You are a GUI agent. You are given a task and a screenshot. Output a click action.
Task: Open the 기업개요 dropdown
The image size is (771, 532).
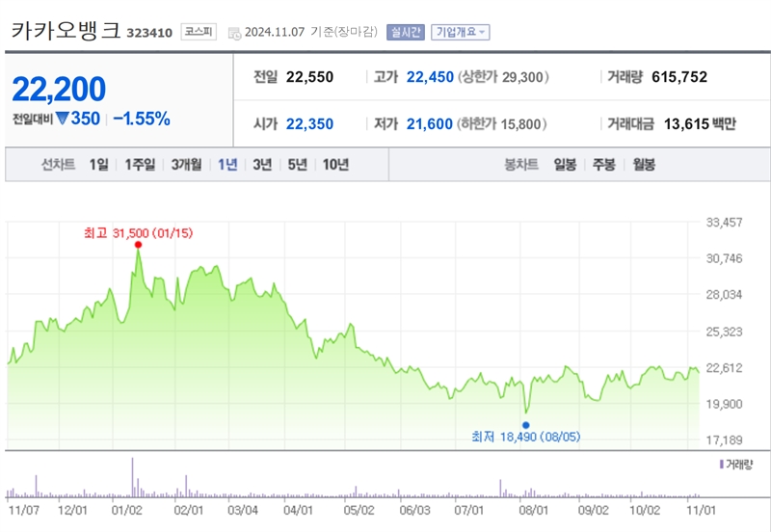pos(461,33)
